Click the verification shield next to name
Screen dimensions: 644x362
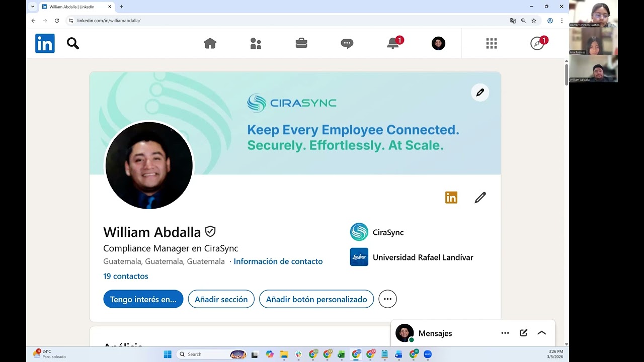pyautogui.click(x=210, y=231)
